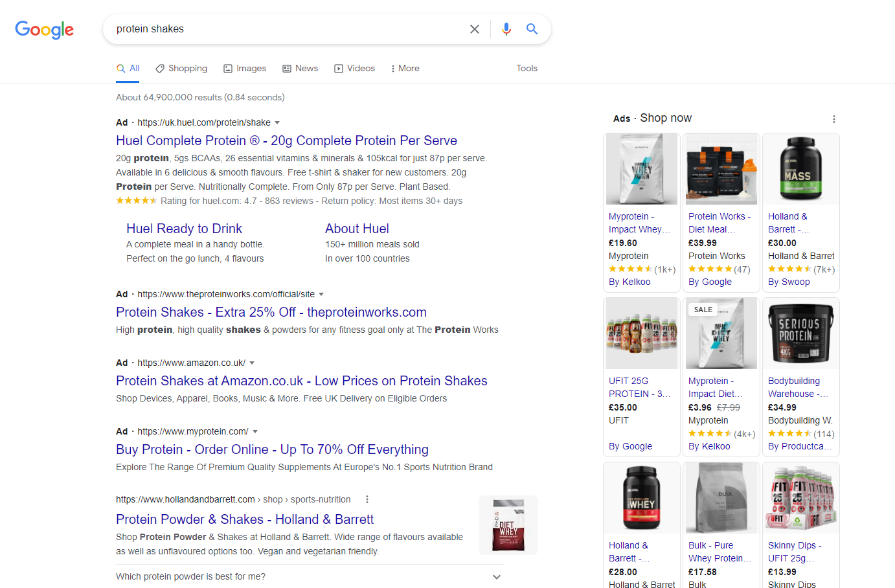This screenshot has width=895, height=588.
Task: Click the Images tab's picture icon
Action: (227, 68)
